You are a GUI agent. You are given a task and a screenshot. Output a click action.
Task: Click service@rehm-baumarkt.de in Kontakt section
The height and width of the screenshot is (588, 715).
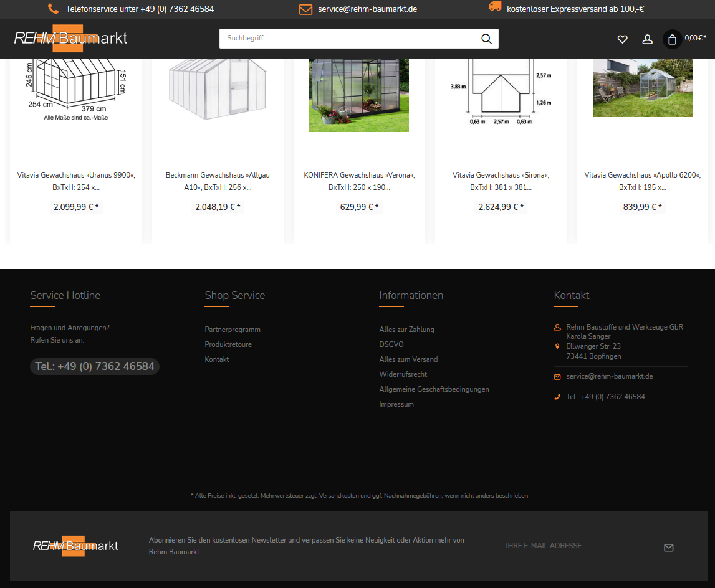pos(610,376)
